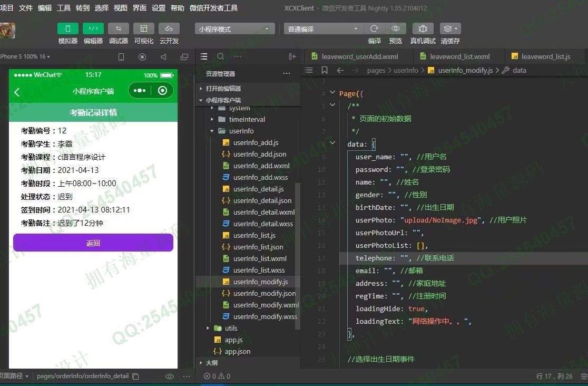Click the detach simulator window icon
This screenshot has height=386, width=588.
coord(184,57)
